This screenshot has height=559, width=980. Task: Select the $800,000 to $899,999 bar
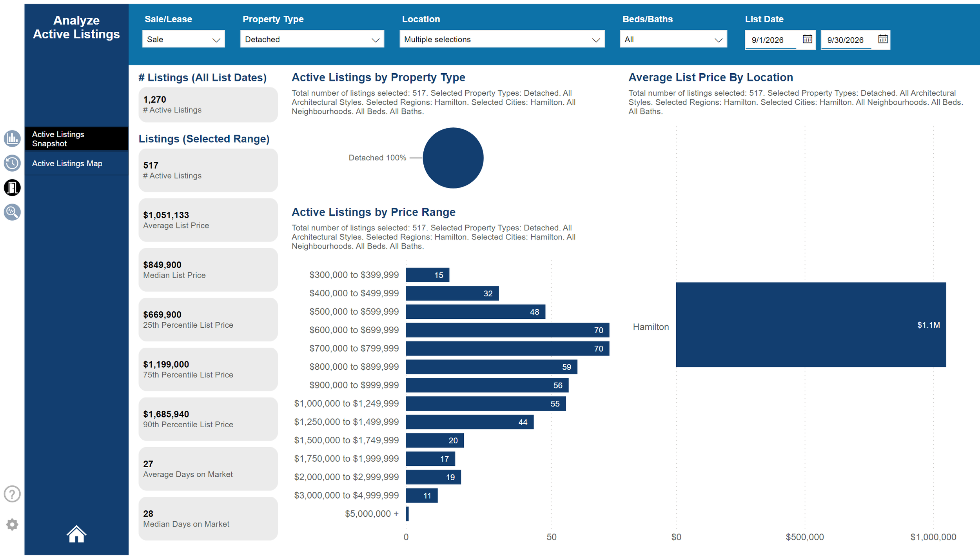pos(491,367)
